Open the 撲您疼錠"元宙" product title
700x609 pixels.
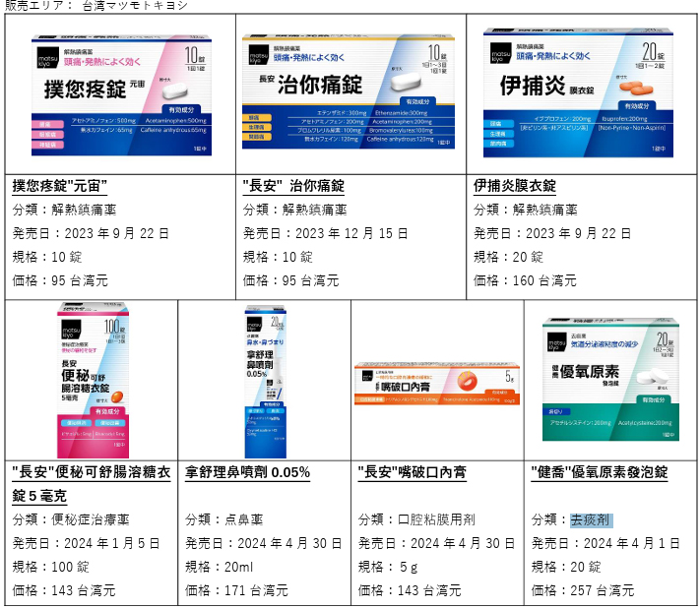[59, 186]
